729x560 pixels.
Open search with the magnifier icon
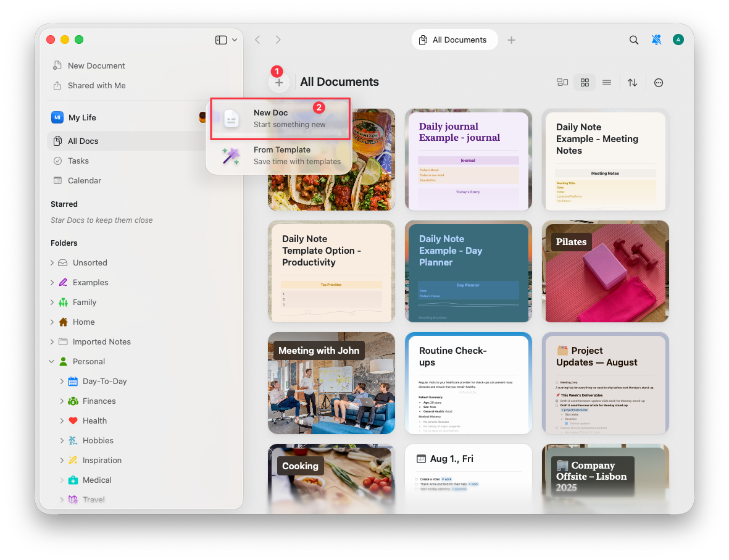(x=634, y=40)
